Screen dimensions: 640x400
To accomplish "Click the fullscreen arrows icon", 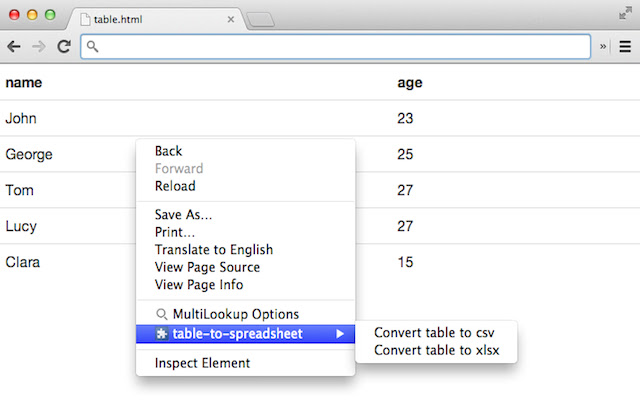I will coord(625,12).
